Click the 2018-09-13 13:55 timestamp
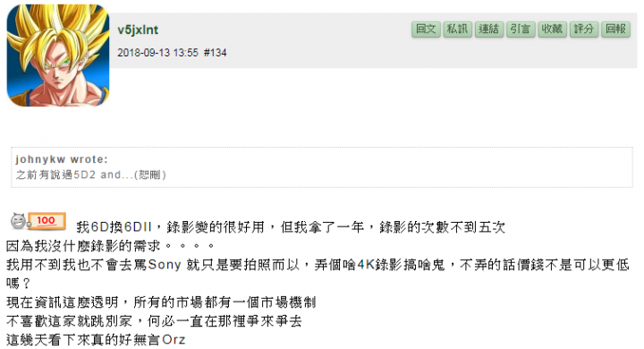This screenshot has height=349, width=644. tap(158, 53)
